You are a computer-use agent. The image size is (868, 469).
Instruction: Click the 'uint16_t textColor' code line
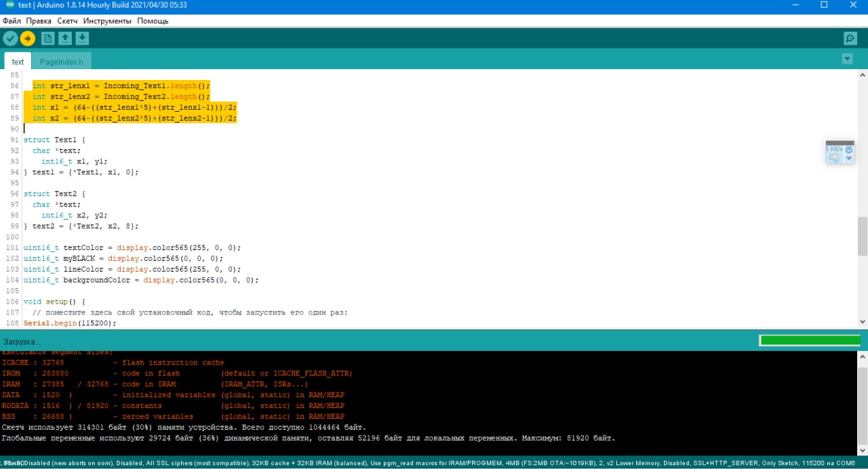(x=132, y=248)
